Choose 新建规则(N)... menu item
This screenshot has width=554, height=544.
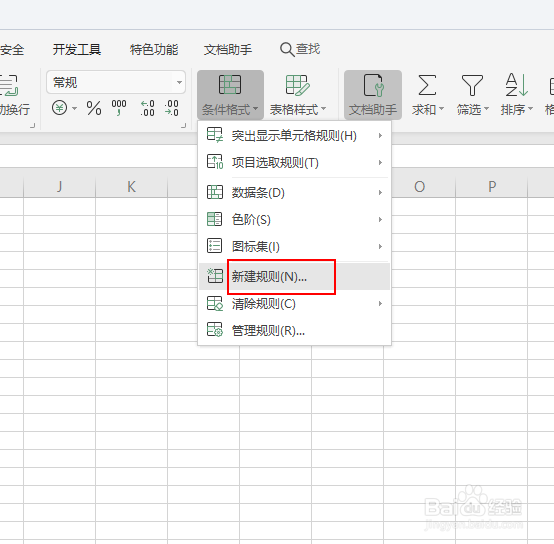[x=294, y=276]
